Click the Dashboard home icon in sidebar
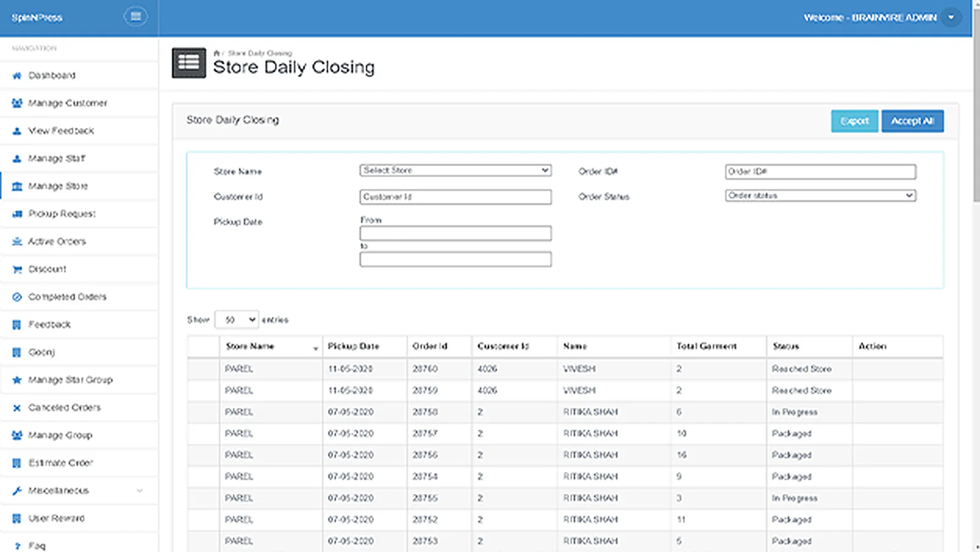The height and width of the screenshot is (552, 980). pos(17,75)
